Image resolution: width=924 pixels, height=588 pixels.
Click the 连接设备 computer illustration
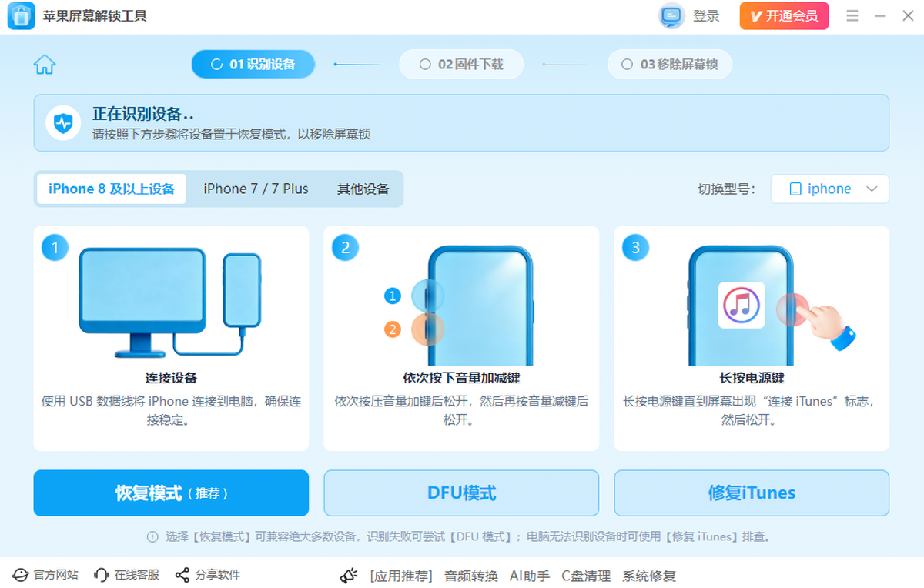click(x=171, y=302)
